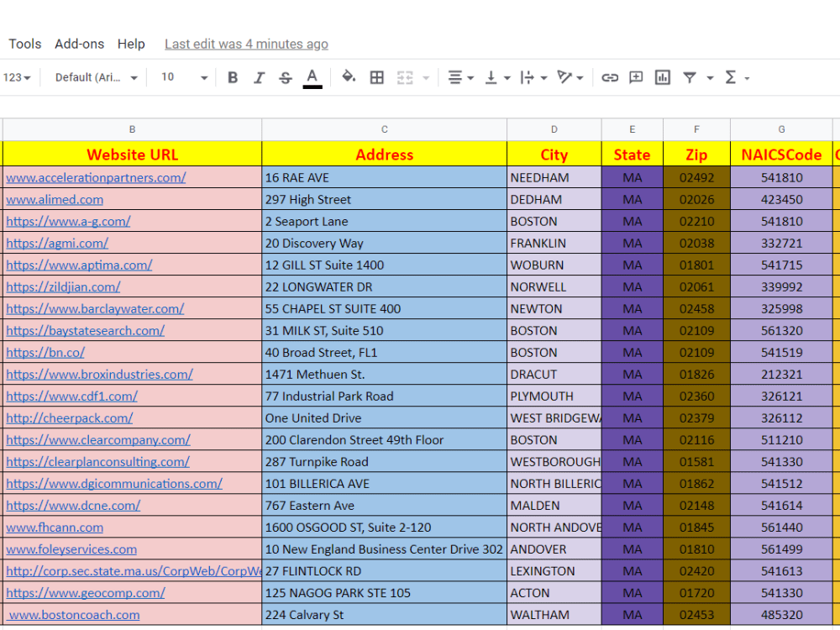Open the text color picker

click(312, 78)
